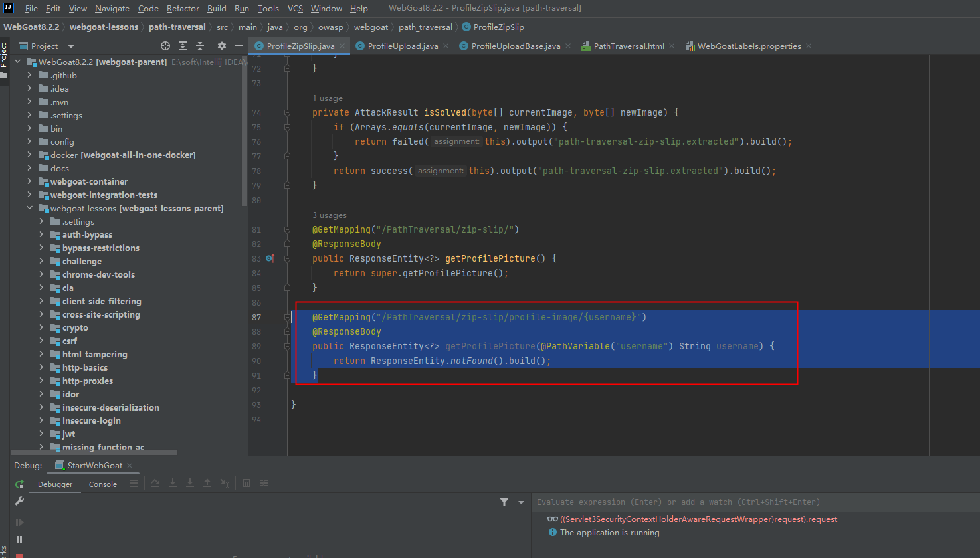Open the Refactor menu
The height and width of the screenshot is (558, 980).
coord(183,8)
